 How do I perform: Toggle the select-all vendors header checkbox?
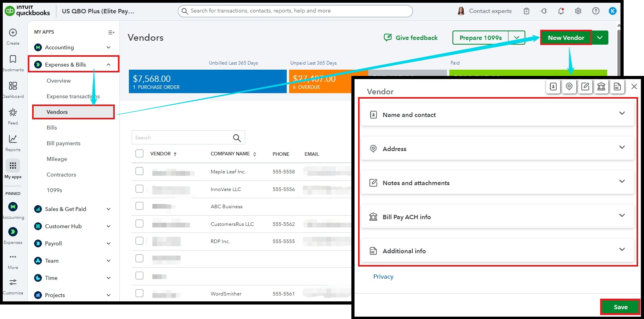tap(139, 153)
